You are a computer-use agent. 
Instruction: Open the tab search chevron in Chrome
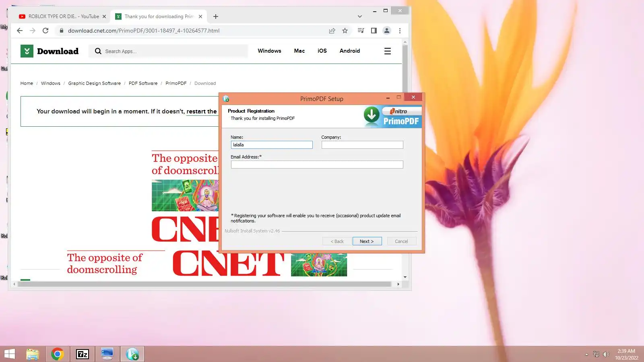(x=360, y=16)
